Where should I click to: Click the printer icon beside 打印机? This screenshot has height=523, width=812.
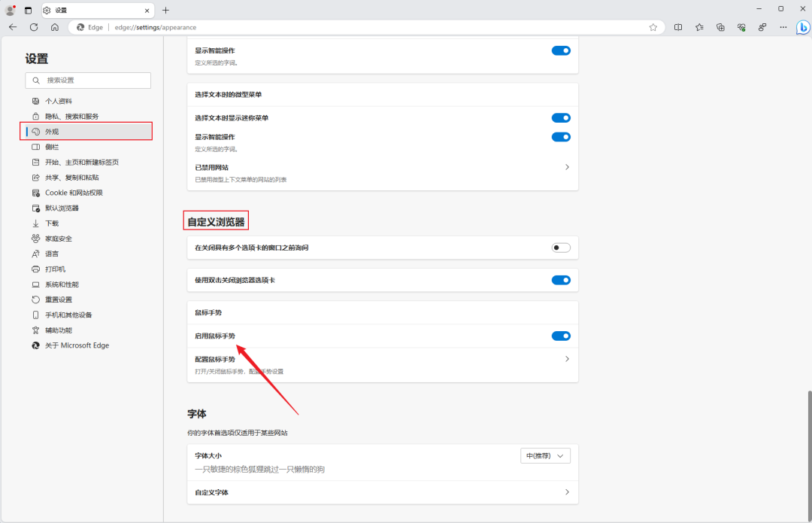pos(36,269)
